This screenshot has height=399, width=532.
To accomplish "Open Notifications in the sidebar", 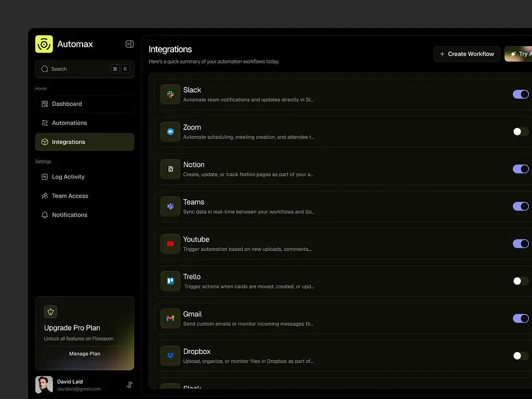I will click(x=85, y=215).
